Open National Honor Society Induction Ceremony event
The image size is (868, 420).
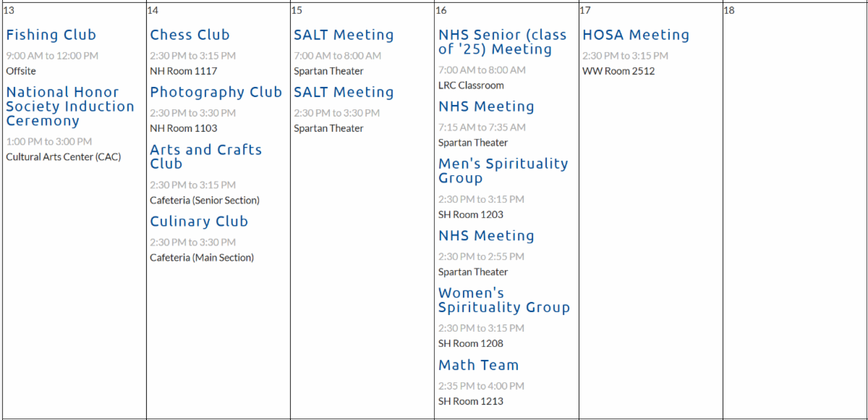click(x=70, y=106)
